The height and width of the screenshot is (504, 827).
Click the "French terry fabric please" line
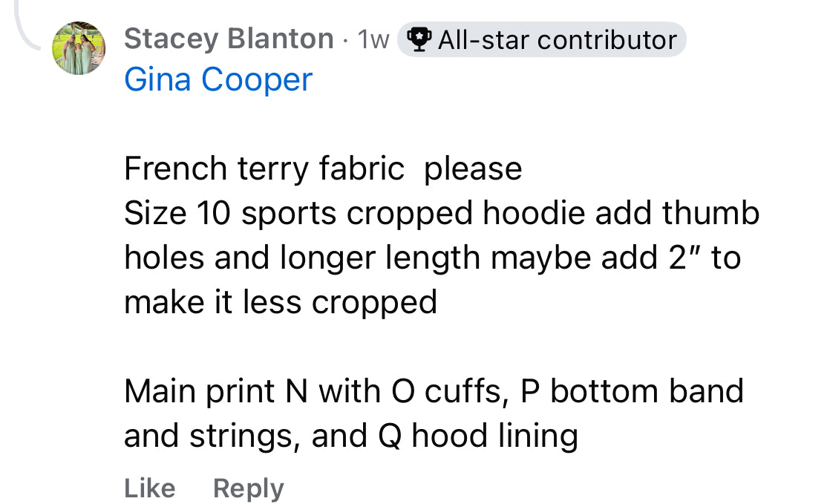point(323,168)
